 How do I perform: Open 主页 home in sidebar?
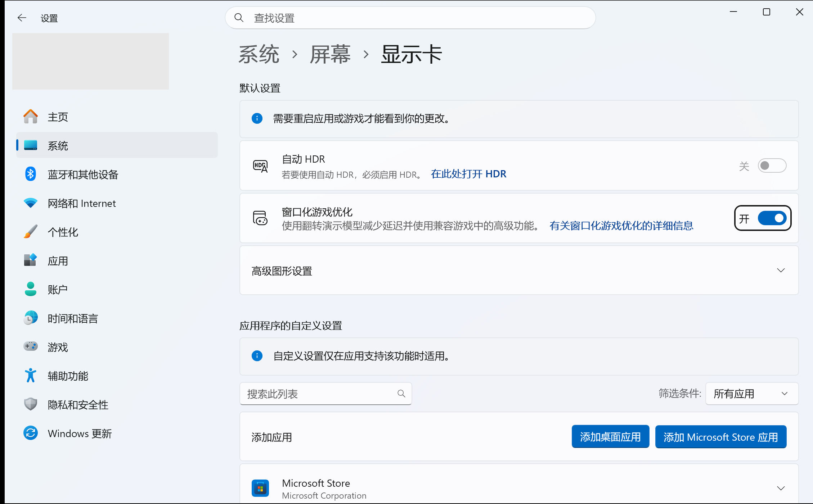(117, 117)
